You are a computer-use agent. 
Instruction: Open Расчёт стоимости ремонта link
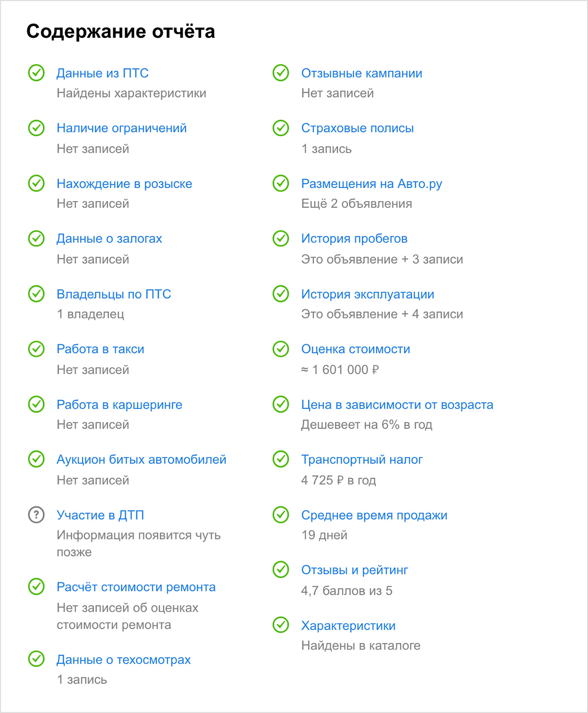[136, 587]
